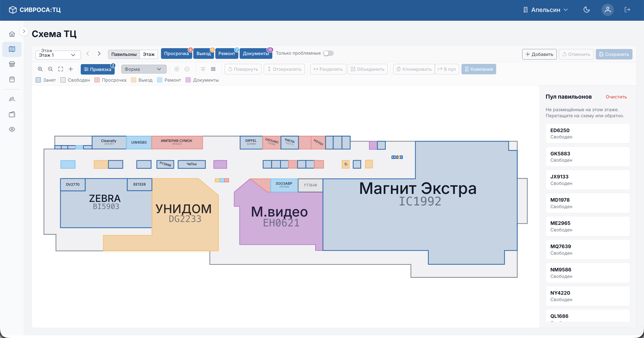
Task: Select pool pavilion GK5883
Action: point(587,157)
